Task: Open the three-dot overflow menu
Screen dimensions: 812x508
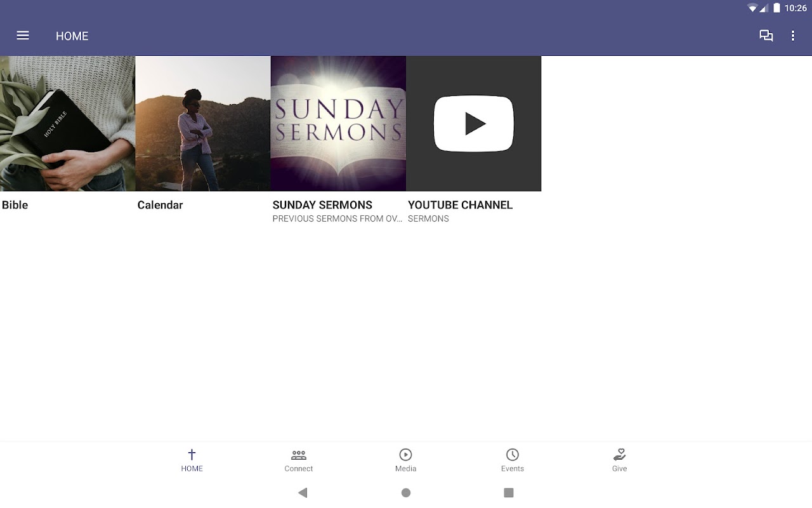Action: pos(793,36)
